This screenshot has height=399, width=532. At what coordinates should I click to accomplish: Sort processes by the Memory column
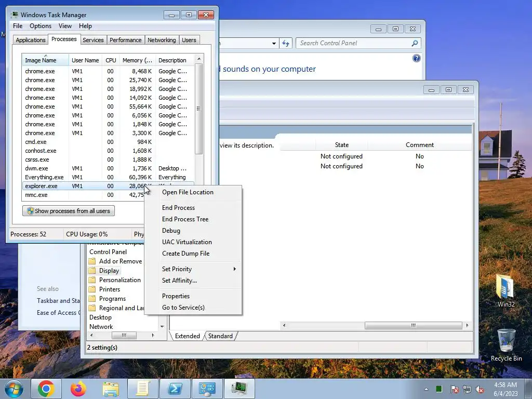click(137, 60)
